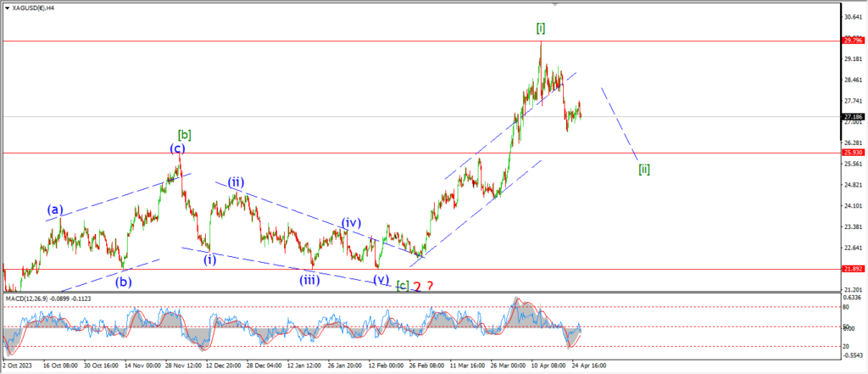This screenshot has height=374, width=868.
Task: Click the 25.930 red price tag
Action: 852,153
